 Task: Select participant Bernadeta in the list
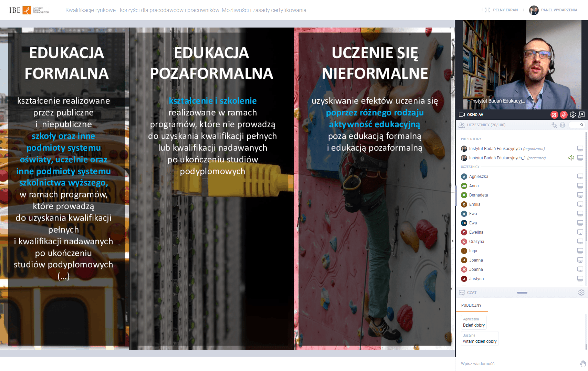[478, 195]
